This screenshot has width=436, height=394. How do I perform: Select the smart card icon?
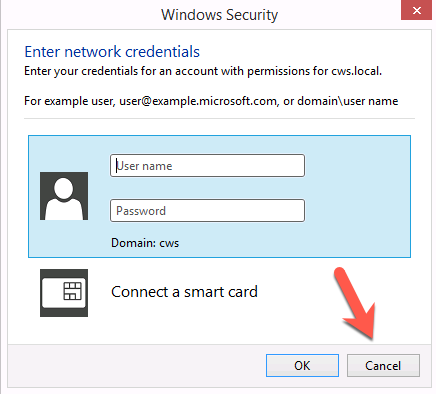pyautogui.click(x=64, y=293)
